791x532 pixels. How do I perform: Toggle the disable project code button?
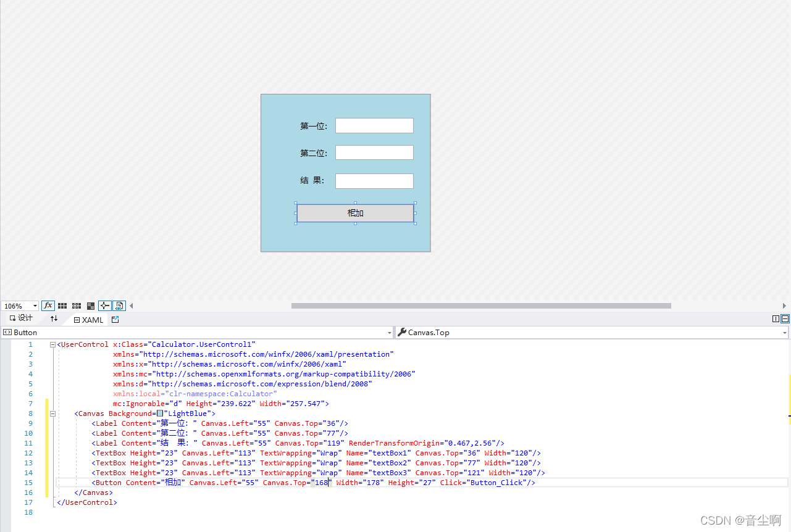(x=119, y=305)
